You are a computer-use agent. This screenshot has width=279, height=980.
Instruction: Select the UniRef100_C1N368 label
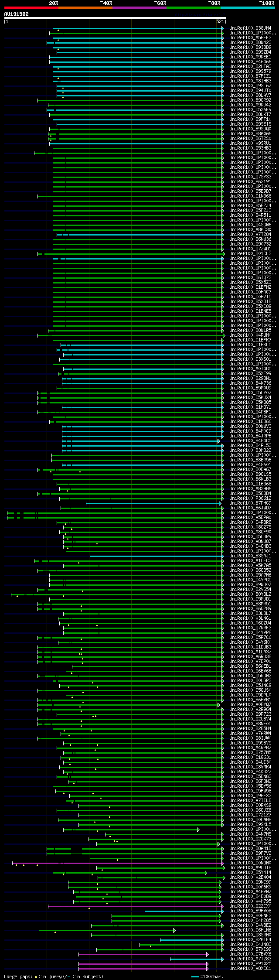point(250,196)
